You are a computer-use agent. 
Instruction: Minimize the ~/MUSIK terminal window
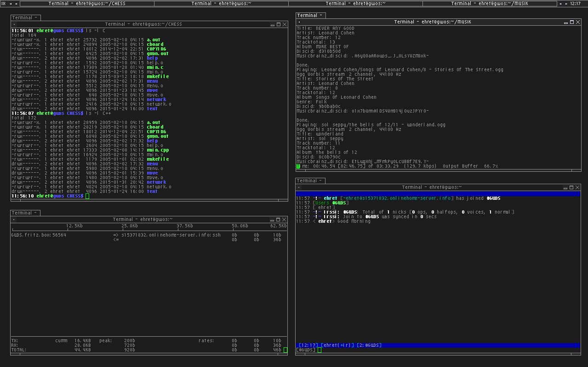click(x=566, y=22)
